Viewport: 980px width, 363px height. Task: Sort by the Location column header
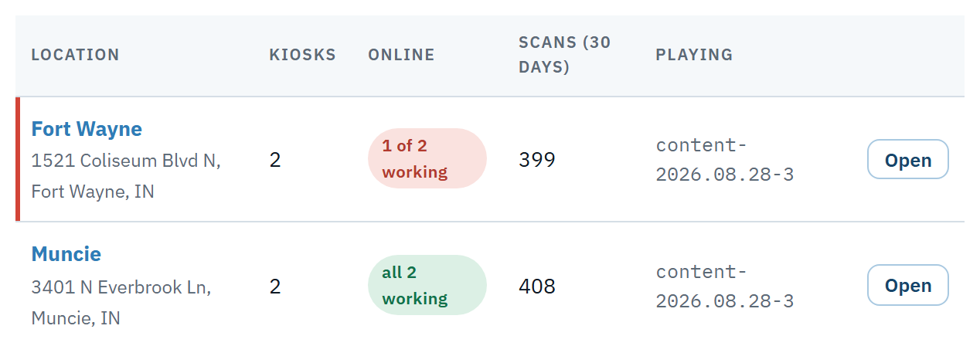point(75,55)
